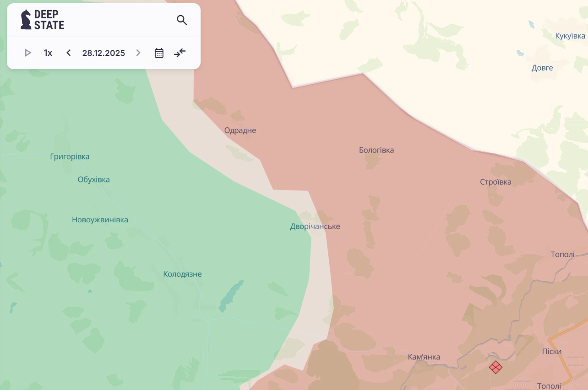Select the Кукуївка label in the northeast

pyautogui.click(x=570, y=36)
